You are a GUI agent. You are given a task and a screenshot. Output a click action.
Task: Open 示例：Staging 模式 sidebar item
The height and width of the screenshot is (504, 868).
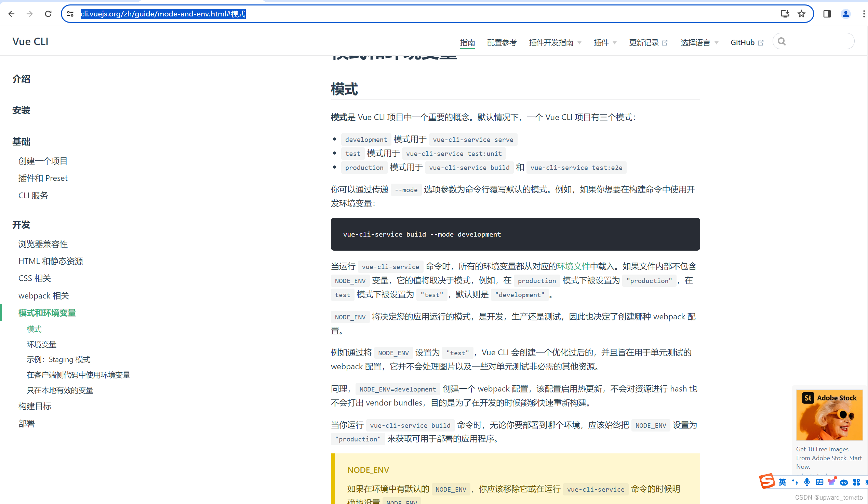point(58,359)
